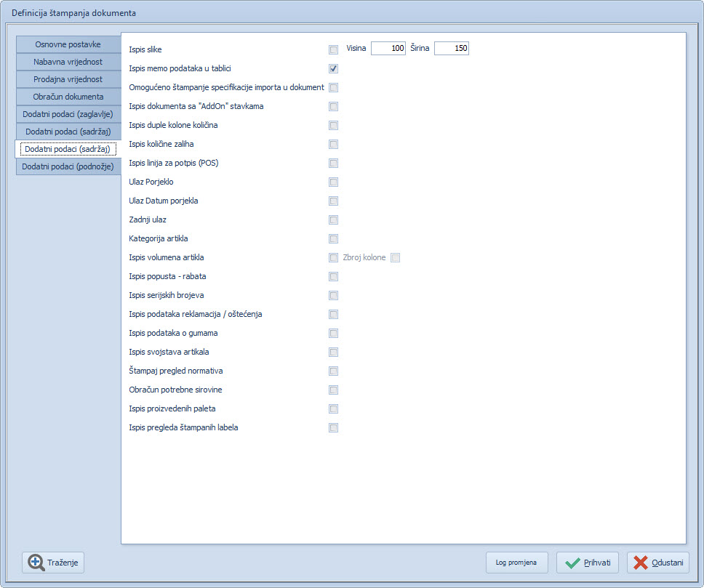Click the Traženje magnifier search button
Screen dimensions: 704x588
click(53, 563)
